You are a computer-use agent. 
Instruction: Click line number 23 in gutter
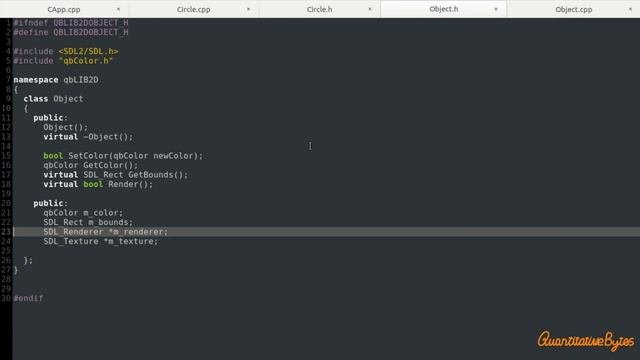pyautogui.click(x=6, y=232)
